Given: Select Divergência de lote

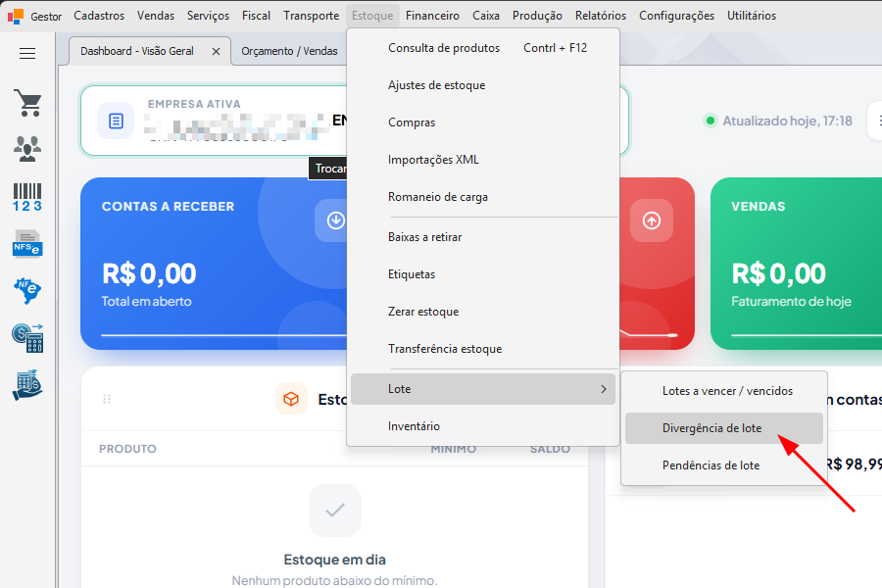Looking at the screenshot, I should click(724, 428).
